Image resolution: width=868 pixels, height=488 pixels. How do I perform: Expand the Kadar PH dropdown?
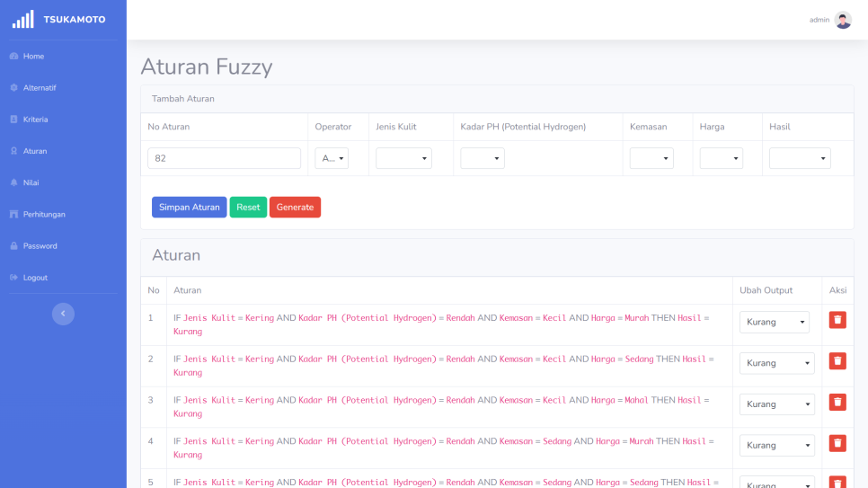pos(483,158)
